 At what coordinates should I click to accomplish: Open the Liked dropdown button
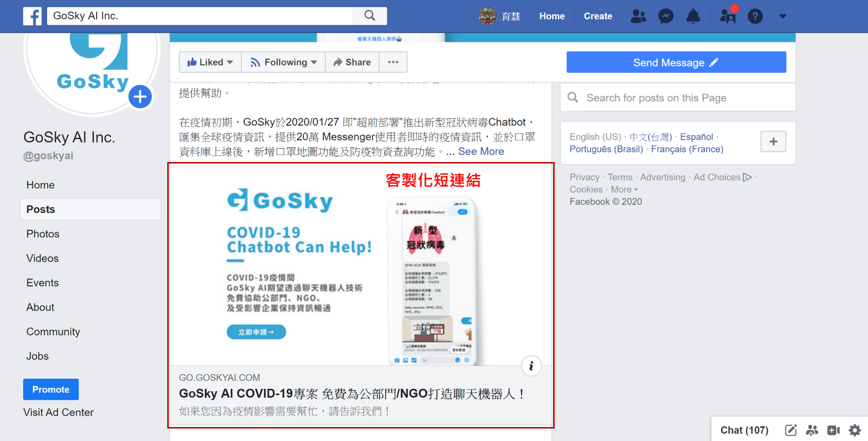coord(210,62)
